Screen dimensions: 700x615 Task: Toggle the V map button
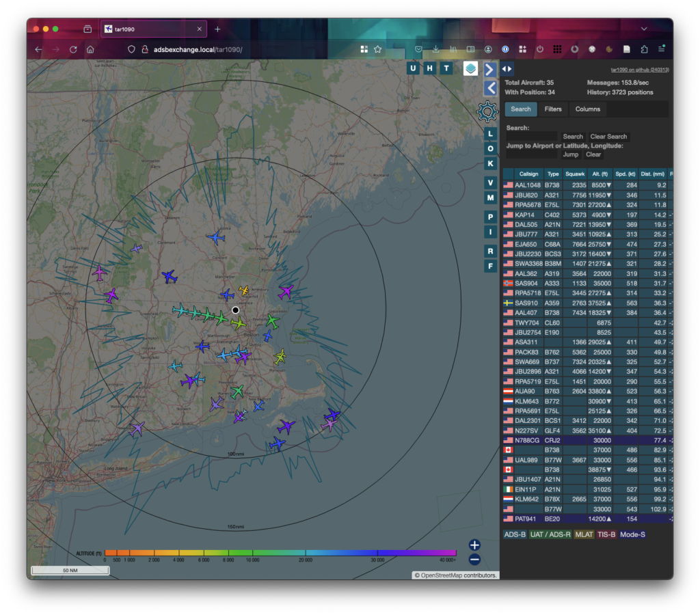(x=490, y=182)
